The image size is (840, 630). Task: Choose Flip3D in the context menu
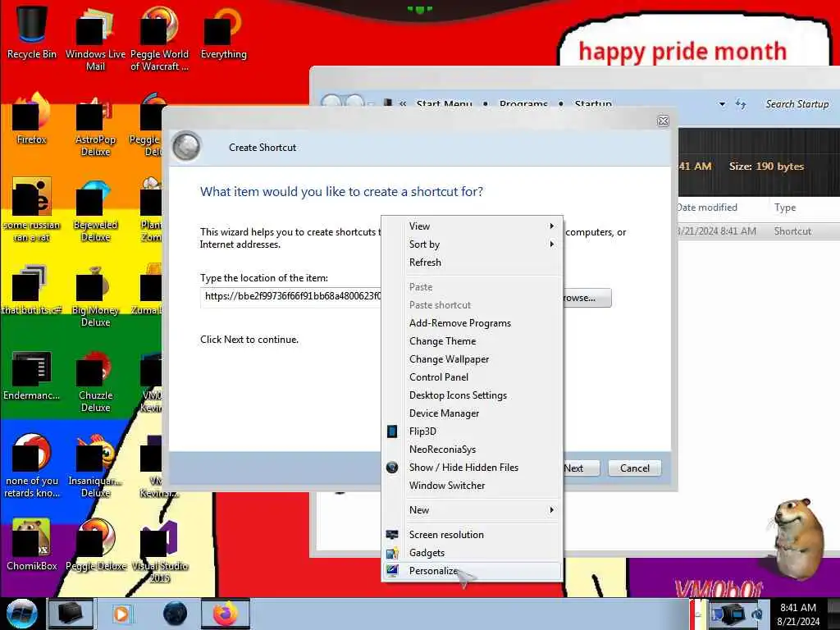(x=472, y=431)
